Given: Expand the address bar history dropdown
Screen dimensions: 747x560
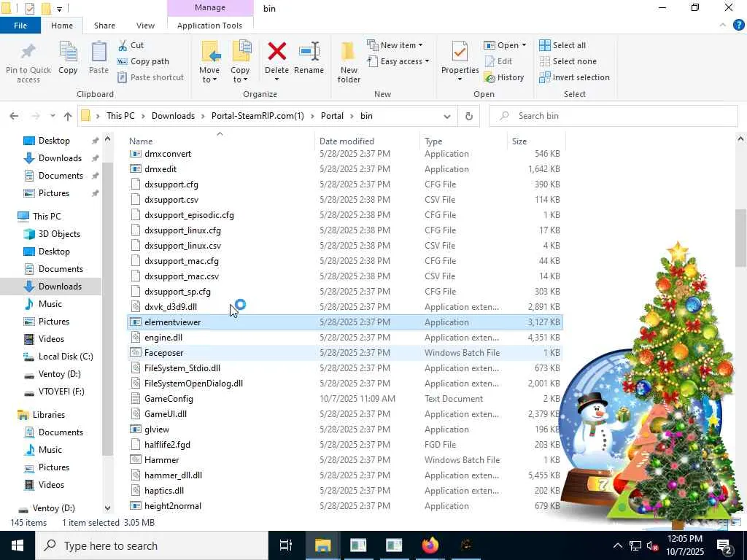Looking at the screenshot, I should click(x=447, y=116).
